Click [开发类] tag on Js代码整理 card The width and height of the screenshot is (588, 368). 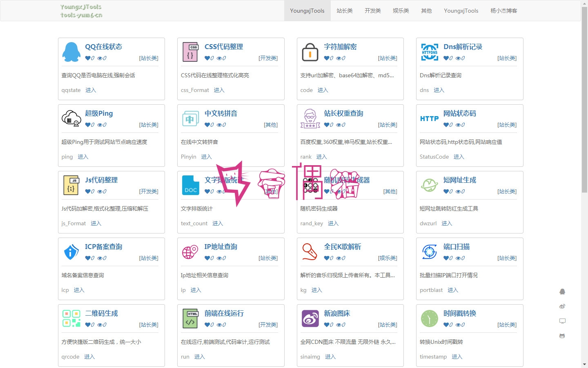coord(149,191)
